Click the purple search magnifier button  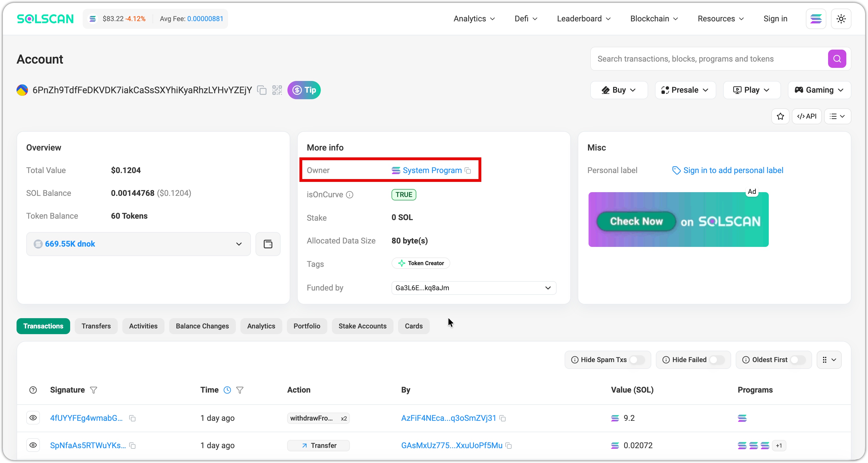pyautogui.click(x=837, y=59)
